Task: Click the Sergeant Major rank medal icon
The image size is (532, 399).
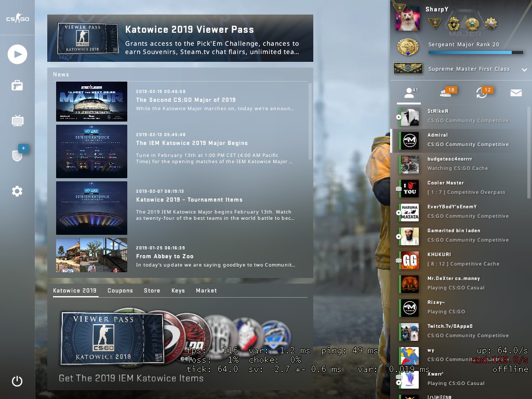Action: [x=407, y=47]
